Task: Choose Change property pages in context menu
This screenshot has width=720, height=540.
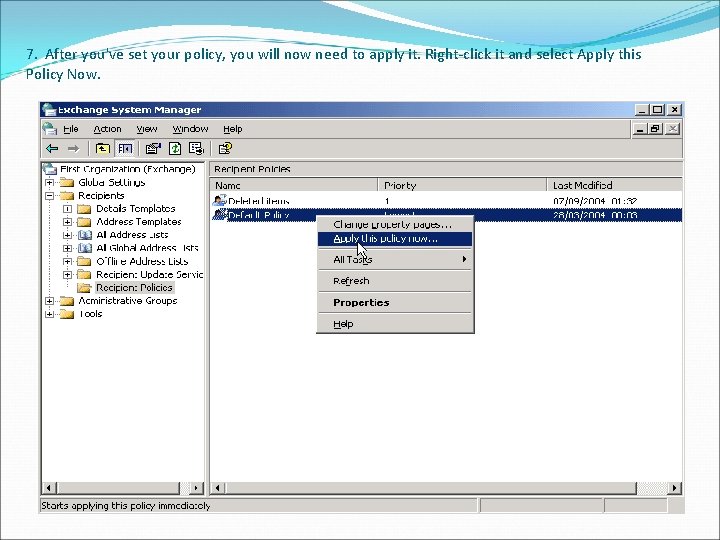Action: [x=395, y=225]
